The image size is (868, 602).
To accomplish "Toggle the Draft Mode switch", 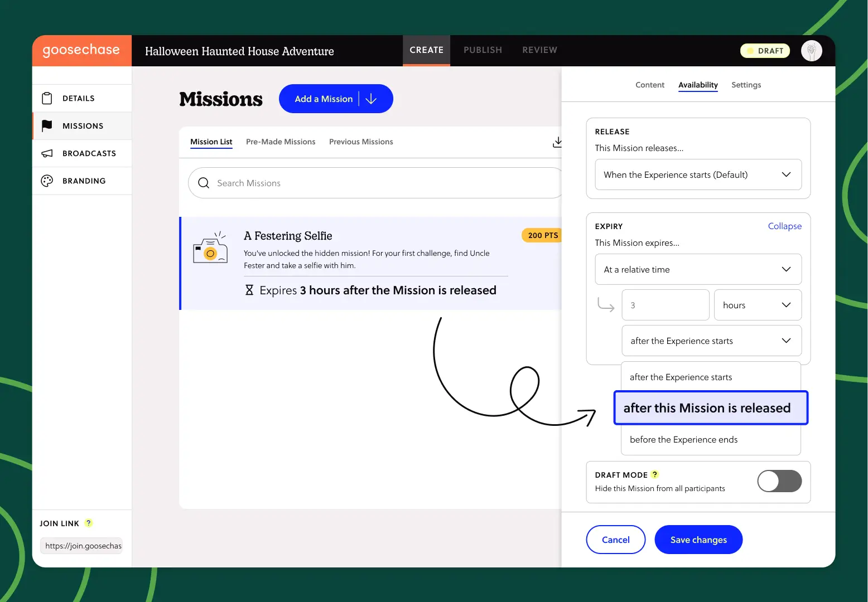I will (779, 481).
